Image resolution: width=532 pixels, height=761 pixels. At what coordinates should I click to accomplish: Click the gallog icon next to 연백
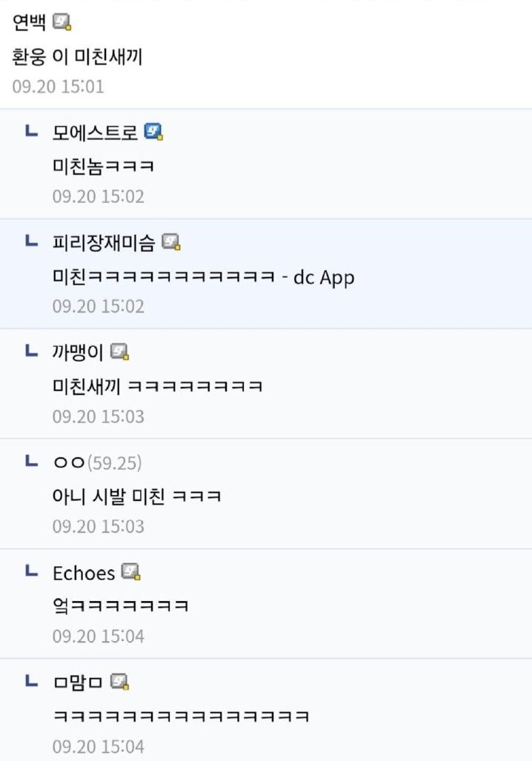61,22
